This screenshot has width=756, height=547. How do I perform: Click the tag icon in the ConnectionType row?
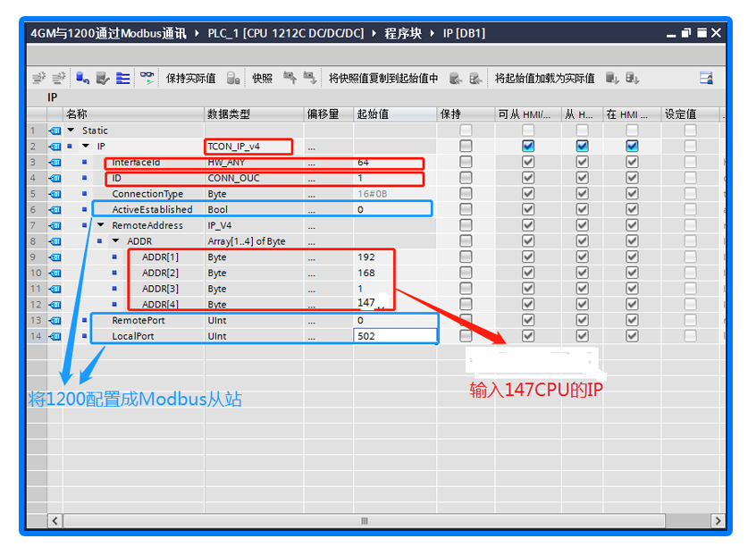tap(55, 194)
